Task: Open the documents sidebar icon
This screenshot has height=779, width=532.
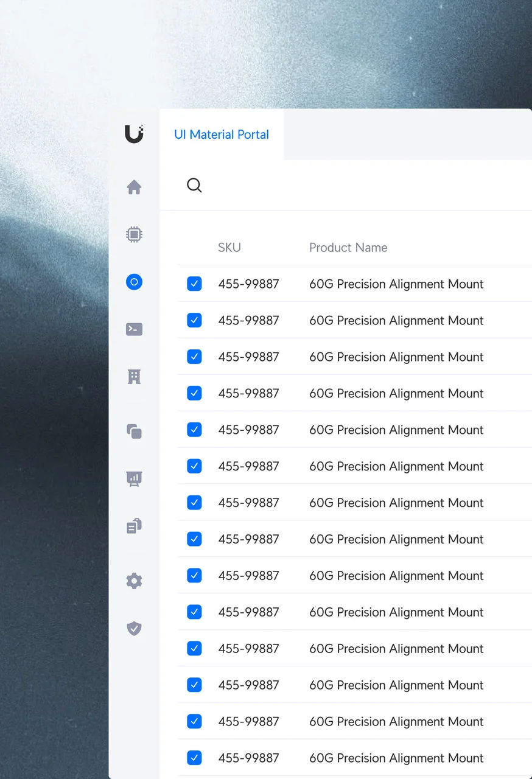Action: (134, 526)
